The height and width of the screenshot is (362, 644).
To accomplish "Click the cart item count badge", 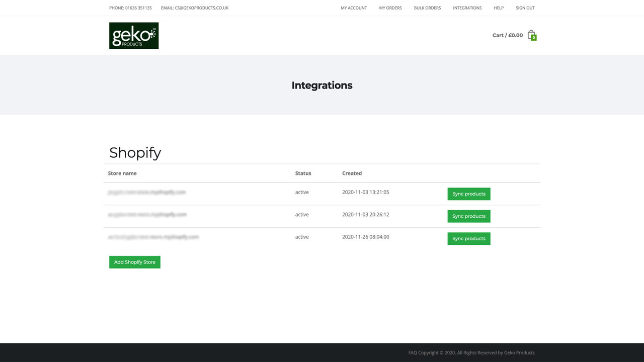I will coord(534,38).
